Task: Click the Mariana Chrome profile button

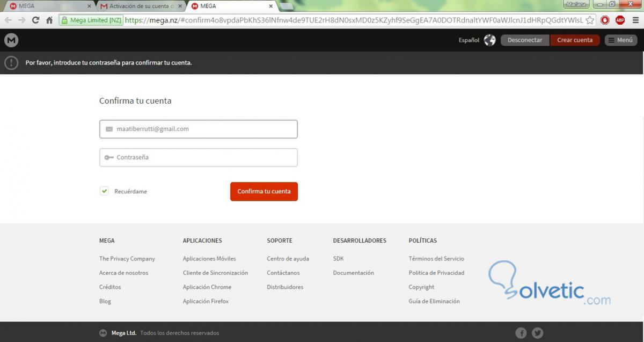Action: coord(577,4)
